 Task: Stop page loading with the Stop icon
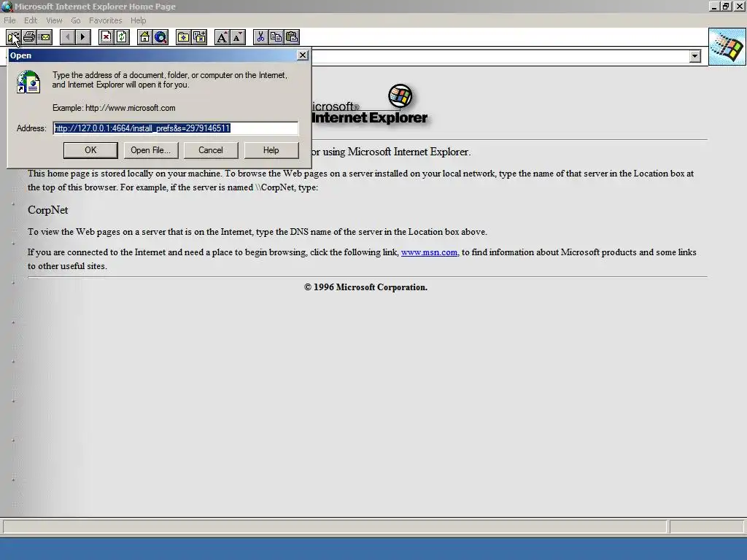tap(106, 37)
